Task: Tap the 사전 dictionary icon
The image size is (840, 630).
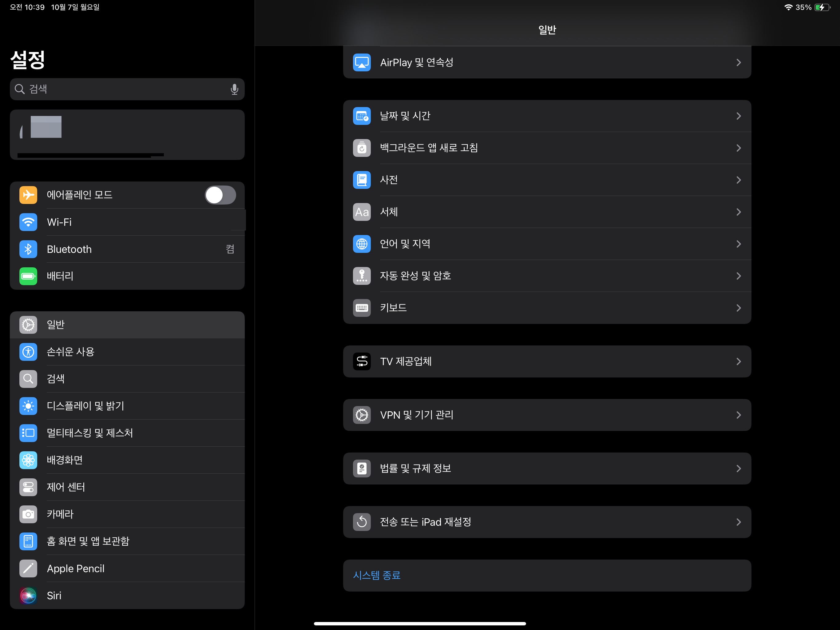Action: [x=362, y=180]
